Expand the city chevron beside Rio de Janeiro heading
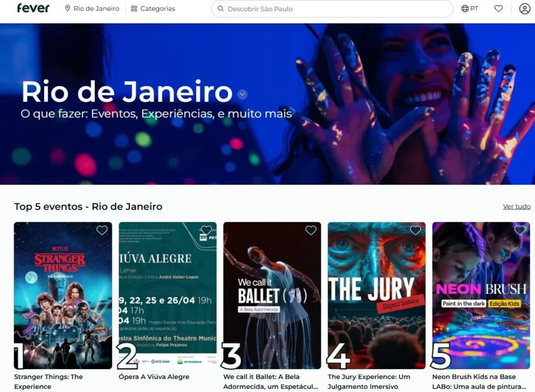 [242, 94]
